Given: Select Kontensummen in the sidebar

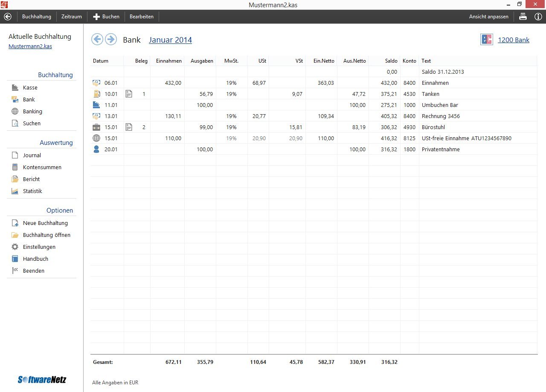Looking at the screenshot, I should 41,167.
